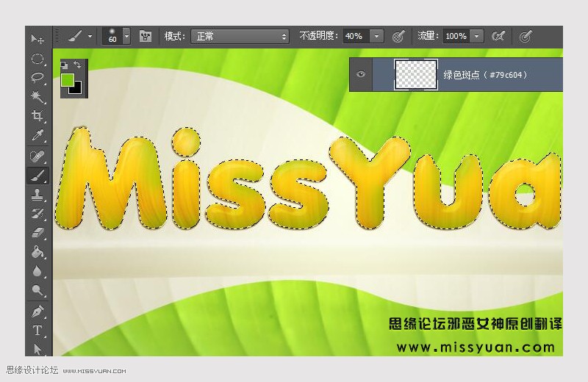Open brush preset picker showing size 60
This screenshot has width=588, height=382.
116,36
